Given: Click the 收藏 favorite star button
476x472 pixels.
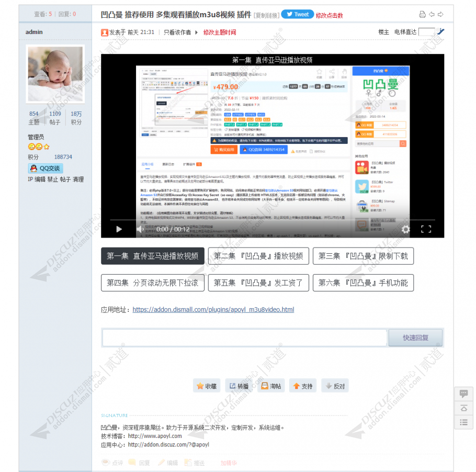Looking at the screenshot, I should click(207, 386).
